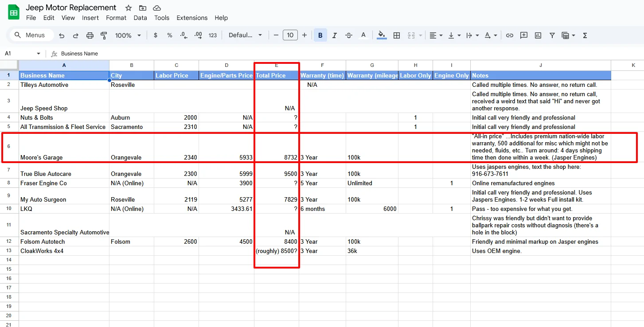This screenshot has height=327, width=644.
Task: Decrease font size with minus button
Action: (x=276, y=35)
